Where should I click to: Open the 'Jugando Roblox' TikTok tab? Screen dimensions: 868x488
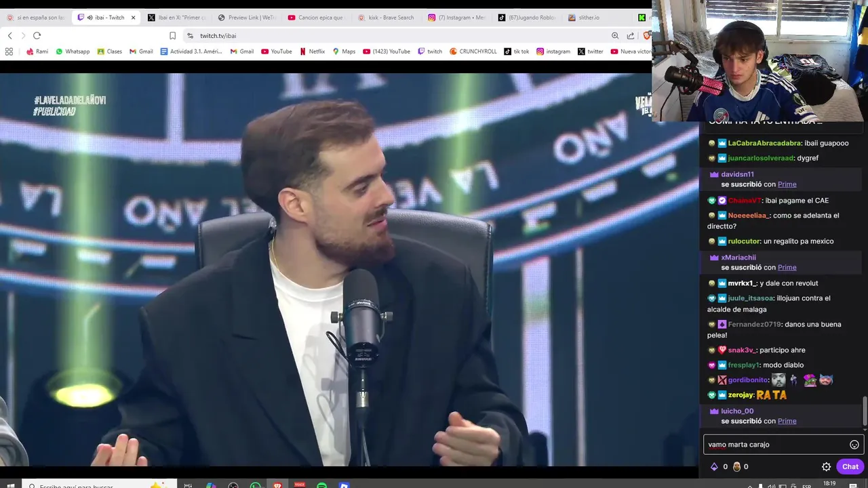pyautogui.click(x=526, y=18)
